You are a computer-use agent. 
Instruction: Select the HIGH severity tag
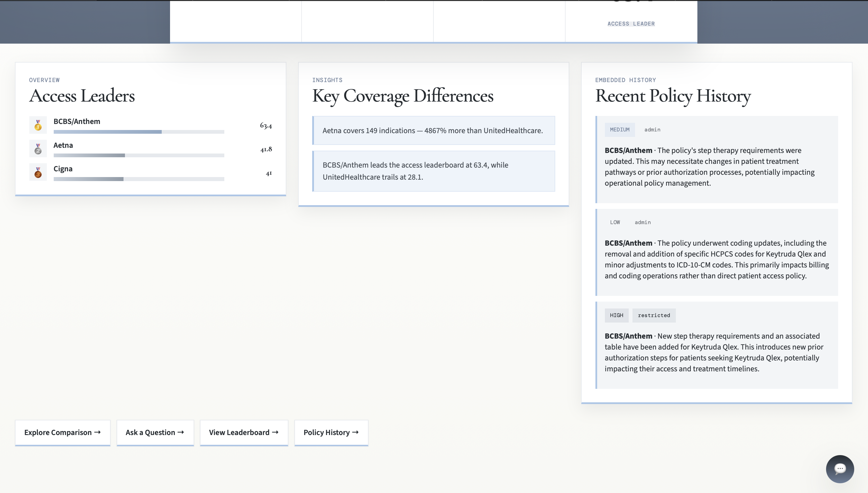click(x=616, y=315)
